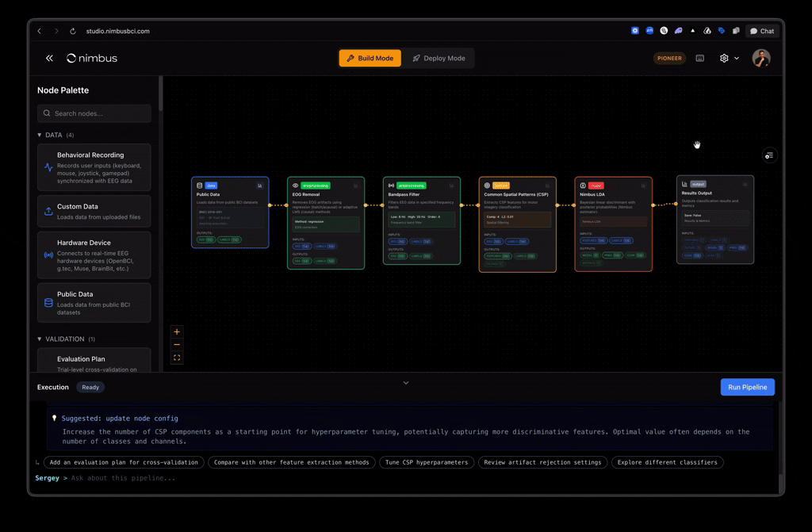
Task: Select Common Spatial Patterns (CSP) node title
Action: pyautogui.click(x=515, y=194)
